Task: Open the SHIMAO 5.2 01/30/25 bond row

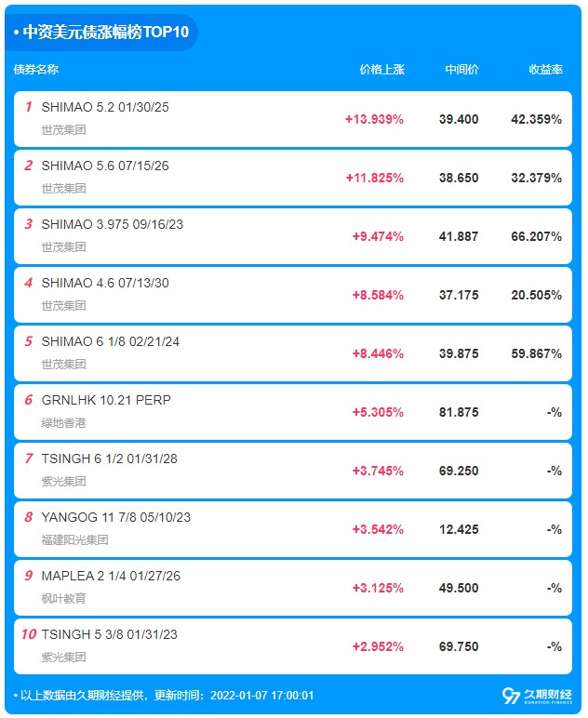Action: click(x=293, y=119)
